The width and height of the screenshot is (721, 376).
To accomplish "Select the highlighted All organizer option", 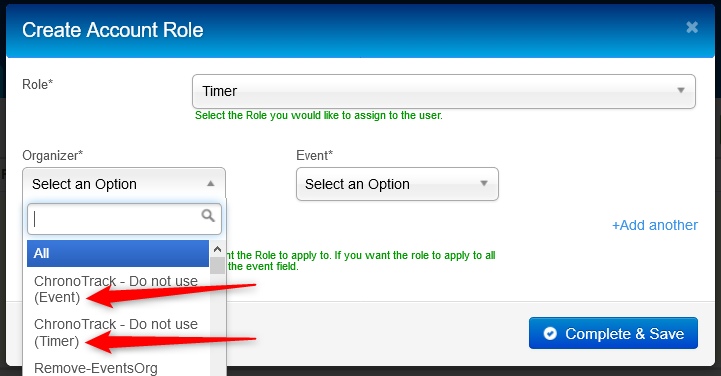I will coord(118,253).
